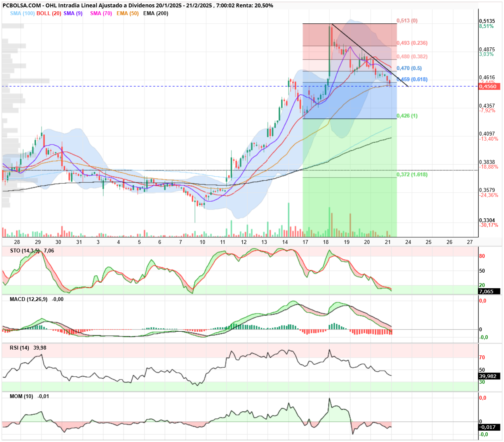Click the EMA (200) legend label
The image size is (504, 442).
pos(156,13)
